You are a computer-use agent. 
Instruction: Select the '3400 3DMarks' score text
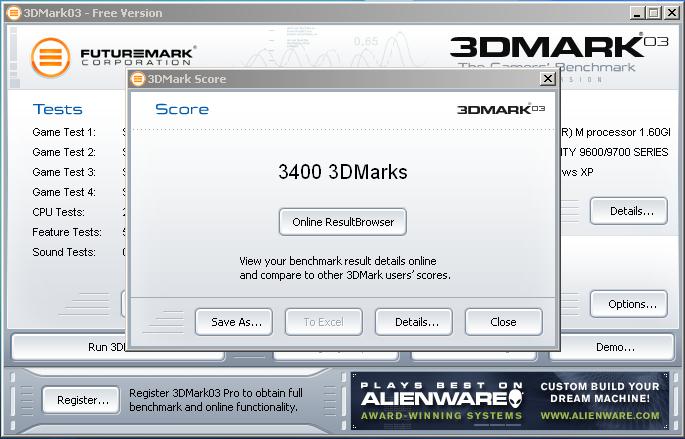(342, 172)
